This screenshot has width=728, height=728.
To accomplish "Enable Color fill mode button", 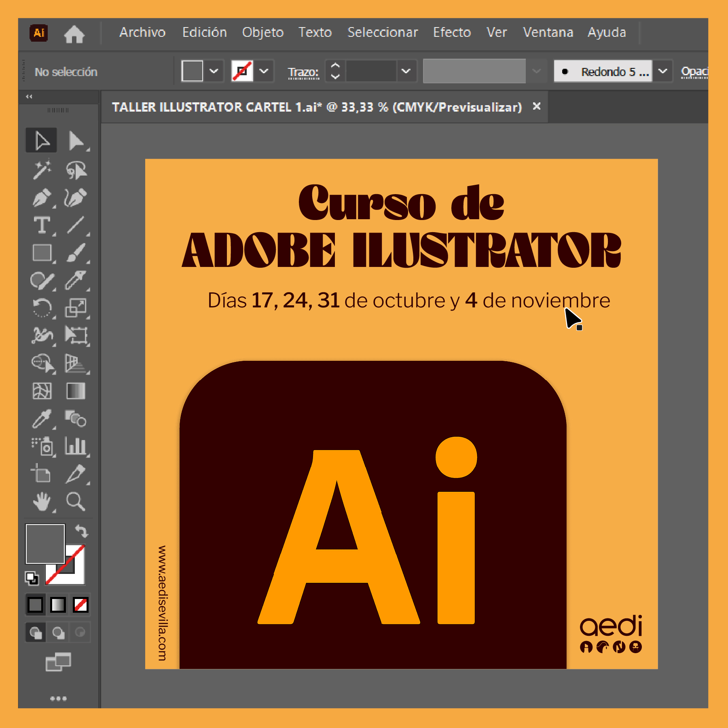I will (35, 605).
